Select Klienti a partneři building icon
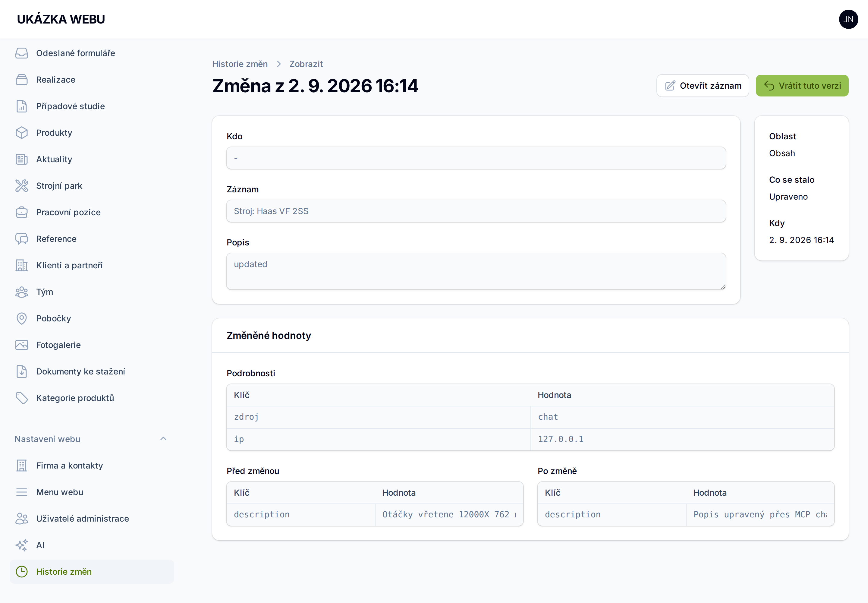This screenshot has width=868, height=603. coord(21,265)
